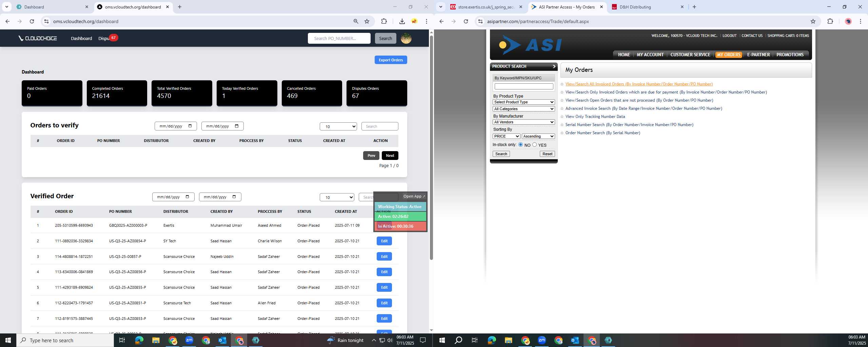Click Reset in ASI Product Search

coord(547,154)
